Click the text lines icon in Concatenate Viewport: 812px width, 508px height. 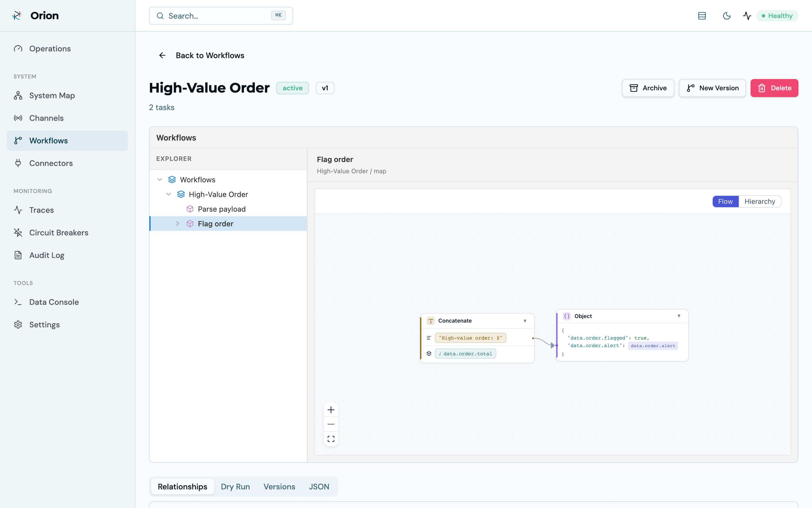tap(429, 338)
